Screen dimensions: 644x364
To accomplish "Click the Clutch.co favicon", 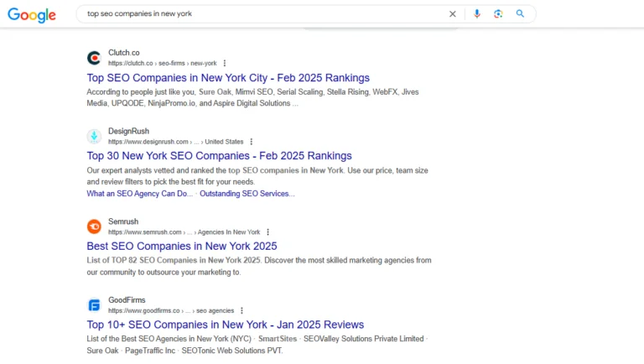I will (94, 58).
